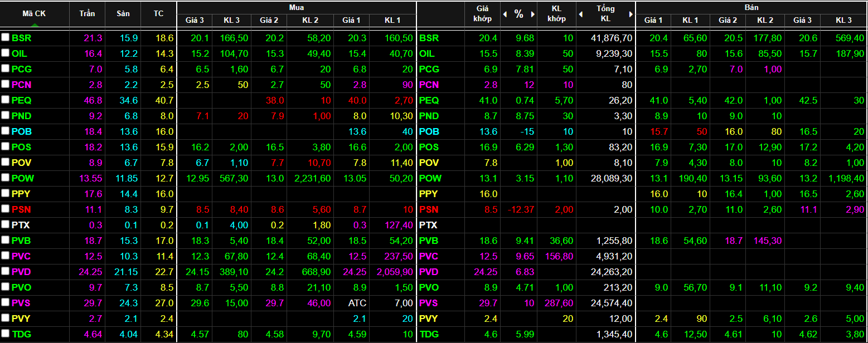Click the right arrow beside the % column

coord(532,14)
